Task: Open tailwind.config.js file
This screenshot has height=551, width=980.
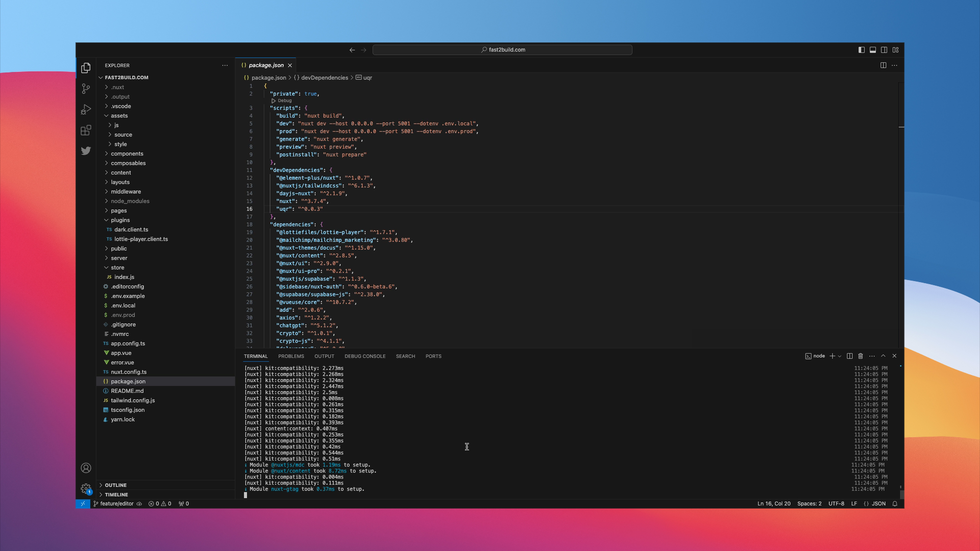Action: pyautogui.click(x=165, y=400)
